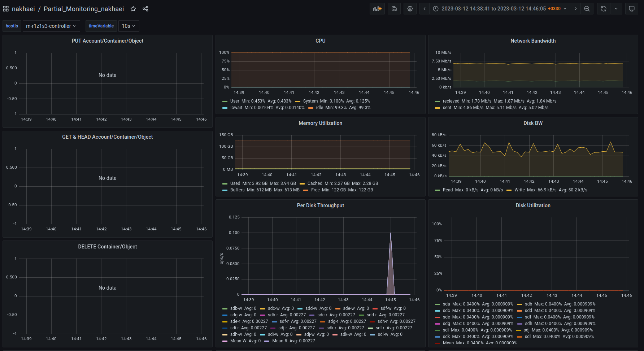This screenshot has height=351, width=644.
Task: Toggle Cached series in Memory Utilization legend
Action: 314,183
